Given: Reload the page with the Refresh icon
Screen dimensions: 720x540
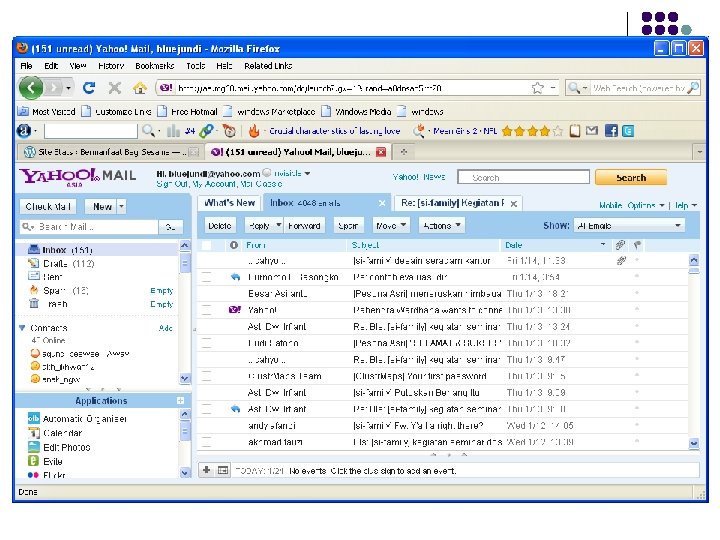Looking at the screenshot, I should tap(89, 87).
